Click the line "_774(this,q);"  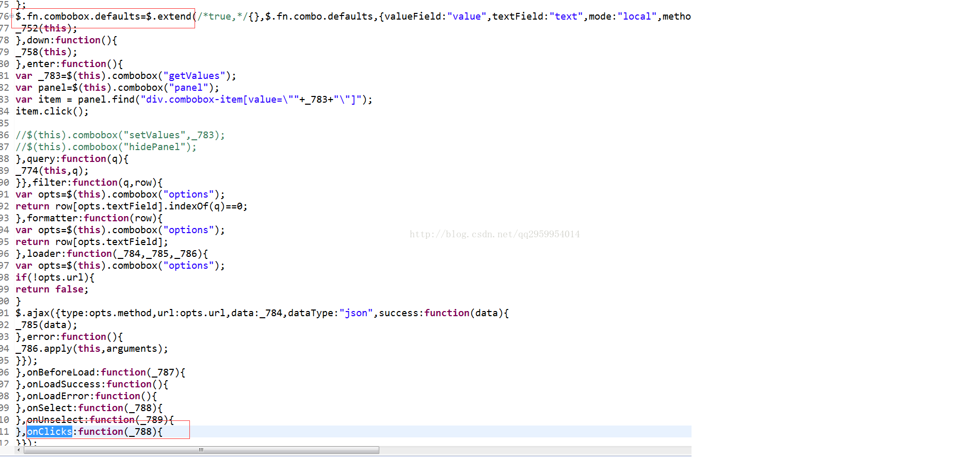click(52, 171)
